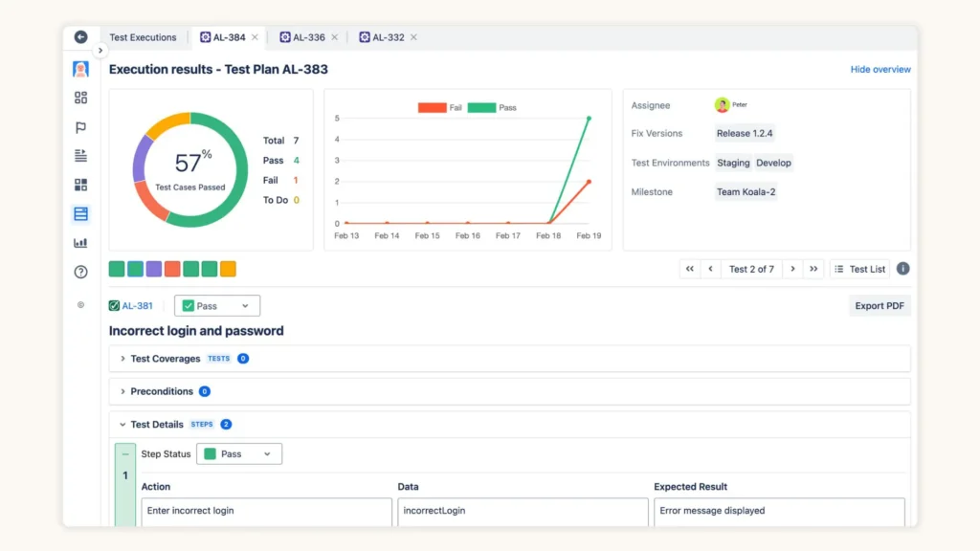Click the 57% donut chart

[x=190, y=169]
